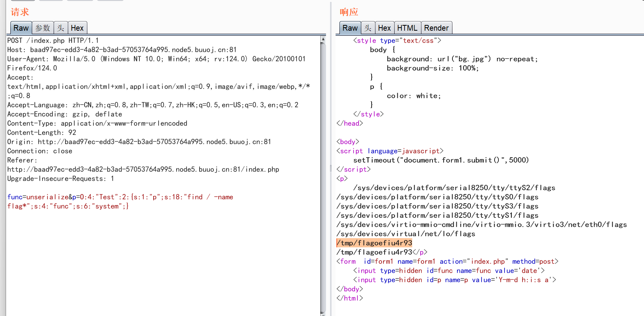Open the request 头 tab
The image size is (644, 316).
(x=61, y=28)
